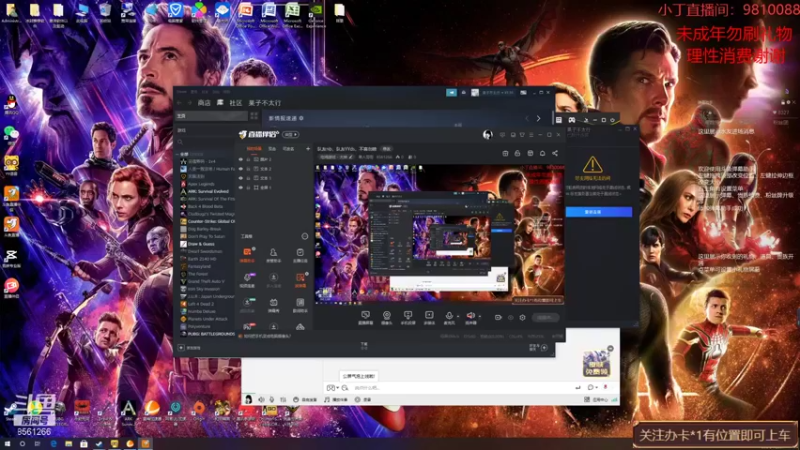Go to next item in Steam news banner
This screenshot has height=450, width=800.
[x=538, y=118]
